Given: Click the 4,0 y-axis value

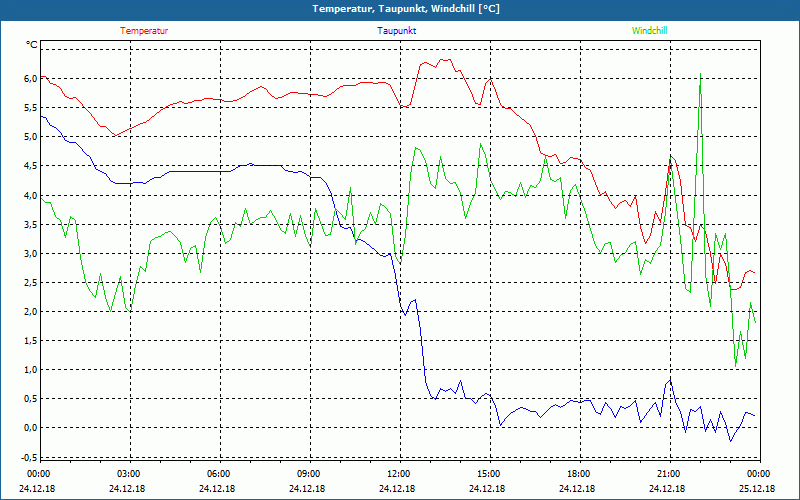Looking at the screenshot, I should pyautogui.click(x=31, y=195).
